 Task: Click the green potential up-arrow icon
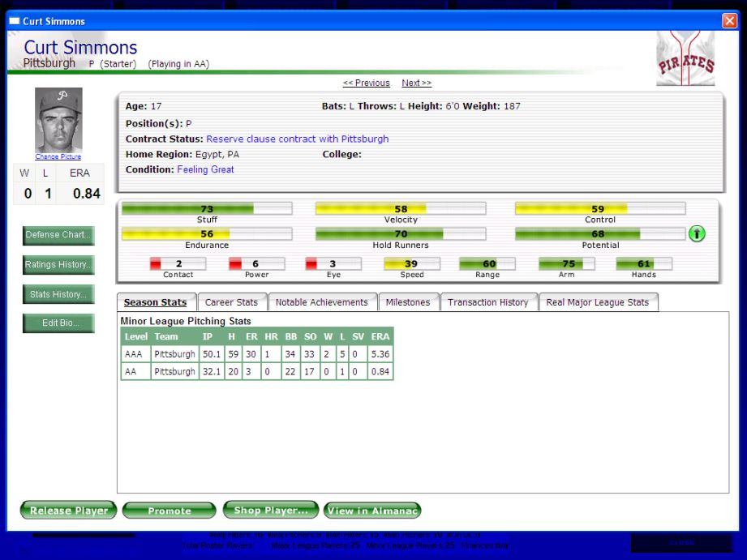pos(697,234)
